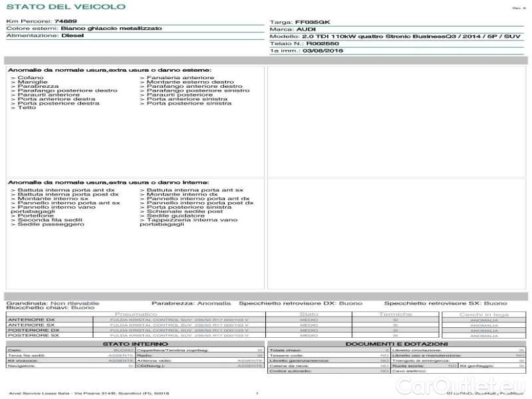Click the ANTERIORE SX tire row label
Screen dimensions: 532x399
31,325
